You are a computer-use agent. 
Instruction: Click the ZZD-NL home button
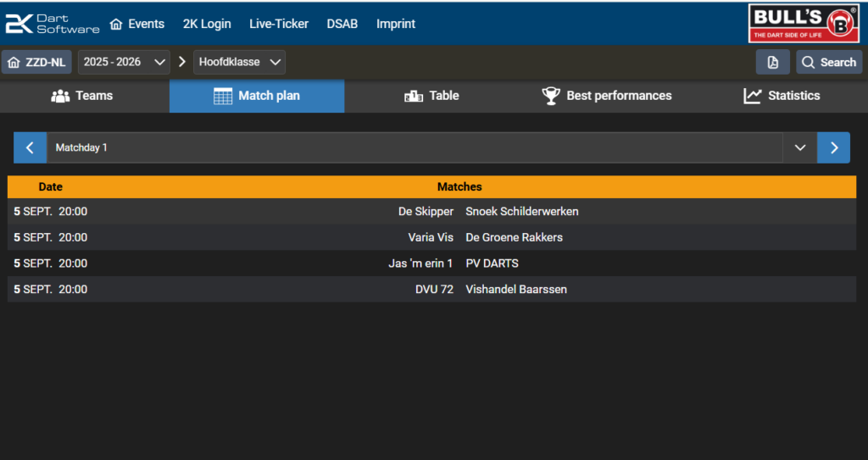36,62
